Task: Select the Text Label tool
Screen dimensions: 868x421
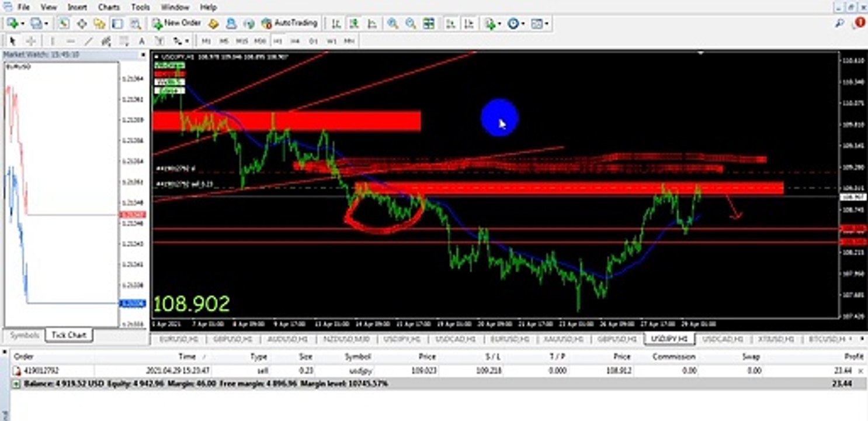Action: tap(159, 41)
